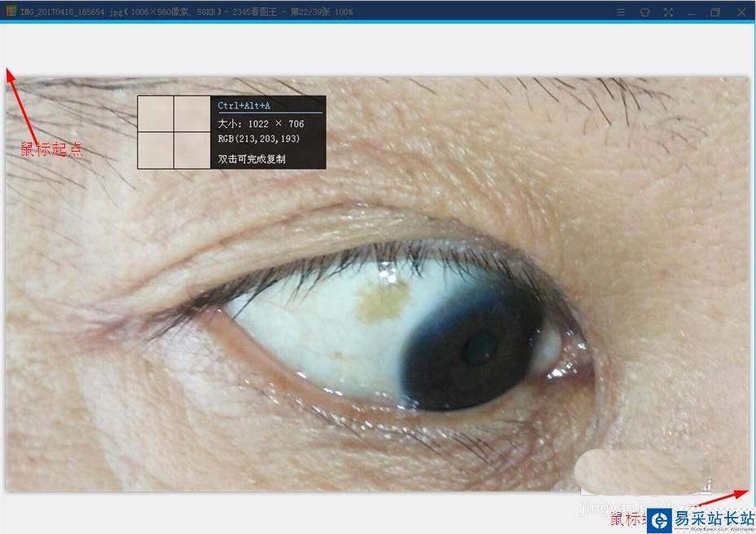Image resolution: width=756 pixels, height=534 pixels.
Task: Click the 2345看图王 app icon in title bar
Action: tap(11, 11)
